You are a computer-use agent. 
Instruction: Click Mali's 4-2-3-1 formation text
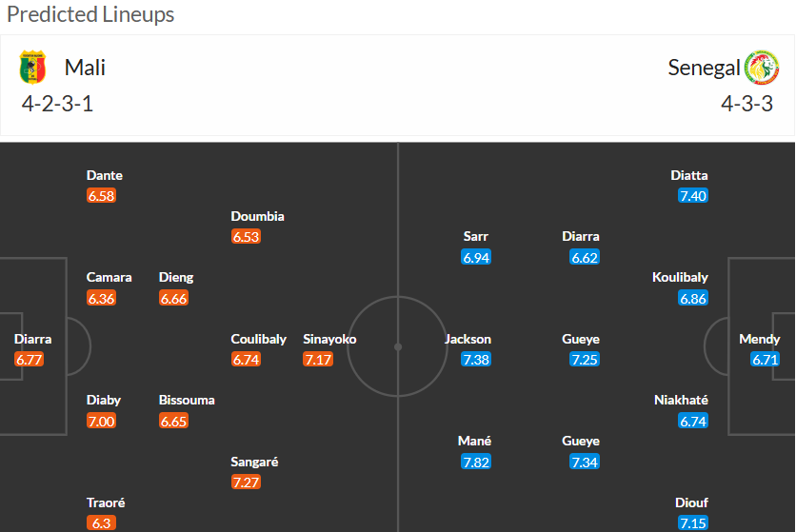[57, 104]
